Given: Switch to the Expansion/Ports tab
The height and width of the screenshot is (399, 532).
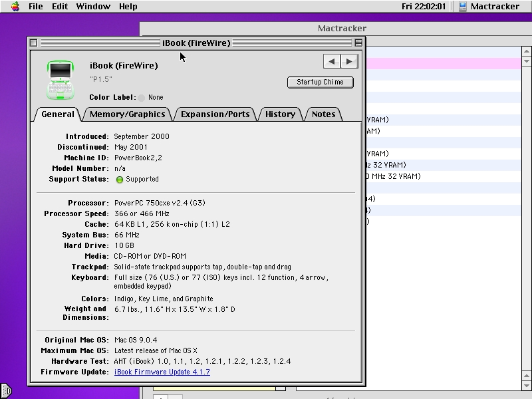Looking at the screenshot, I should pos(215,114).
